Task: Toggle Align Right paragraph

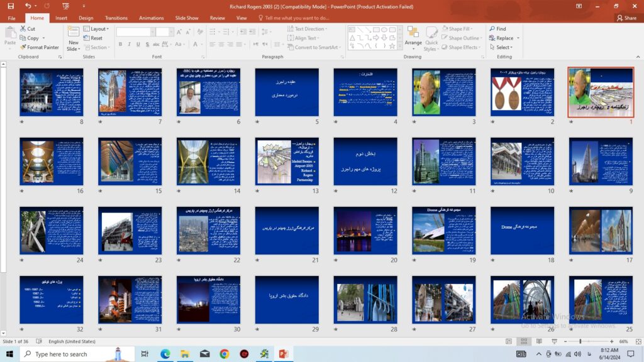Action: coord(230,45)
